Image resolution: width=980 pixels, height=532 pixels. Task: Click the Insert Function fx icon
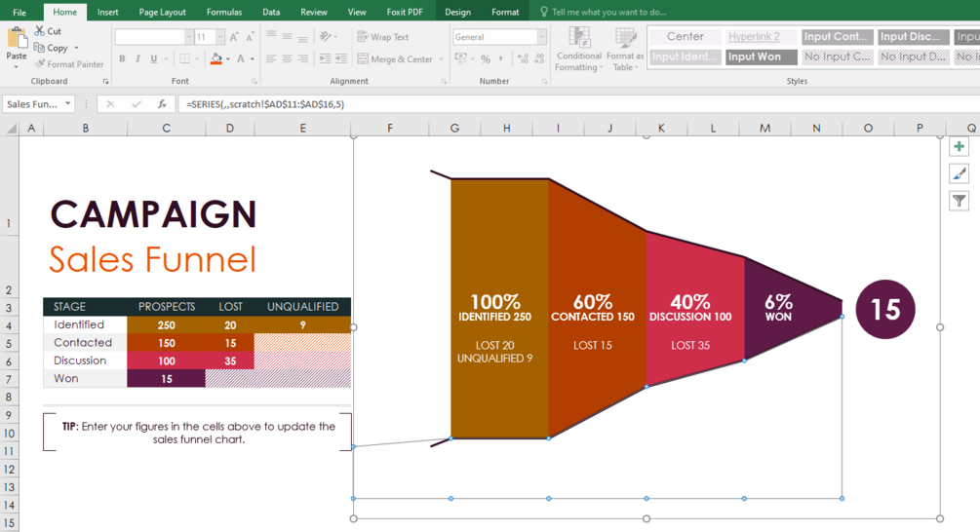pyautogui.click(x=162, y=104)
